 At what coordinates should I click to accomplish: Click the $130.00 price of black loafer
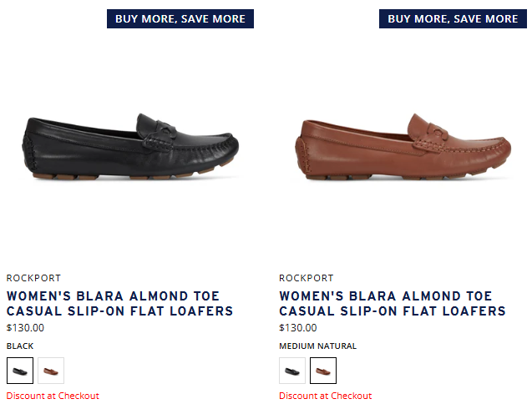pos(25,328)
